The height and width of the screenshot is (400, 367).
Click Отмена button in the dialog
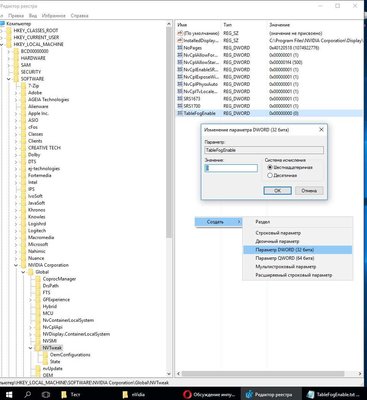(309, 191)
